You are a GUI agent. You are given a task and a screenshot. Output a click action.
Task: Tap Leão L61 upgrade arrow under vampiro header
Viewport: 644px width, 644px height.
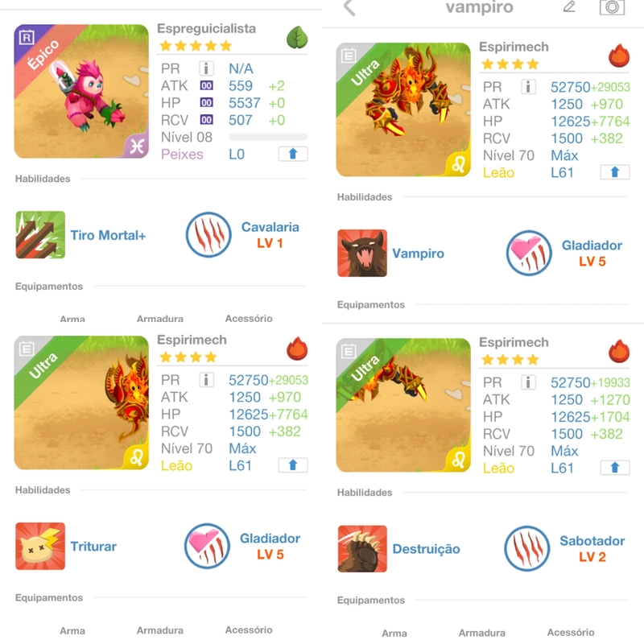[x=615, y=172]
